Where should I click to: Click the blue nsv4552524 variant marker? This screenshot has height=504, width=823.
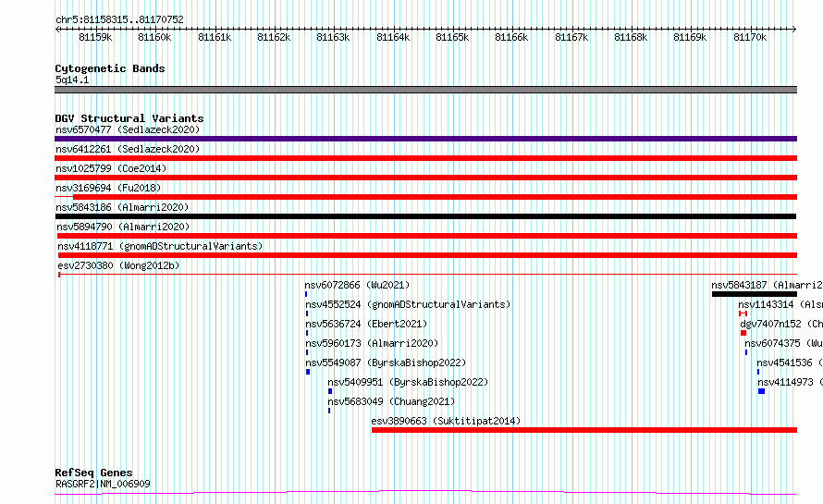tap(307, 313)
